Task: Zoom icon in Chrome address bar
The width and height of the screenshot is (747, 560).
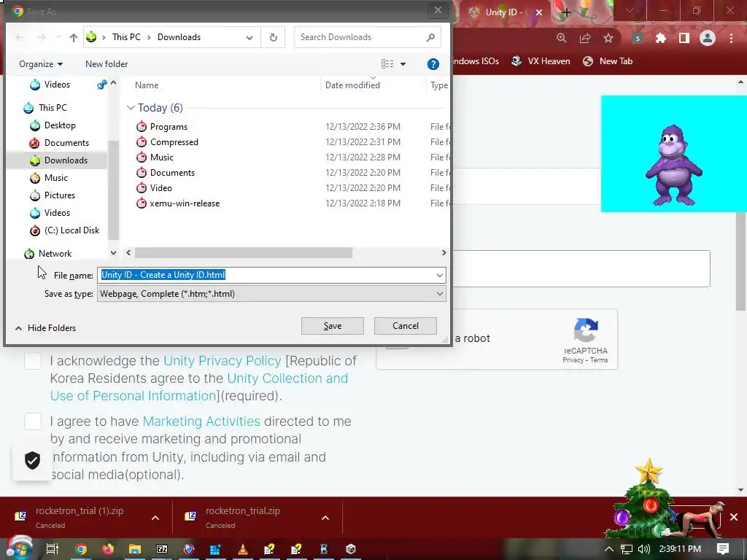Action: coord(562,38)
